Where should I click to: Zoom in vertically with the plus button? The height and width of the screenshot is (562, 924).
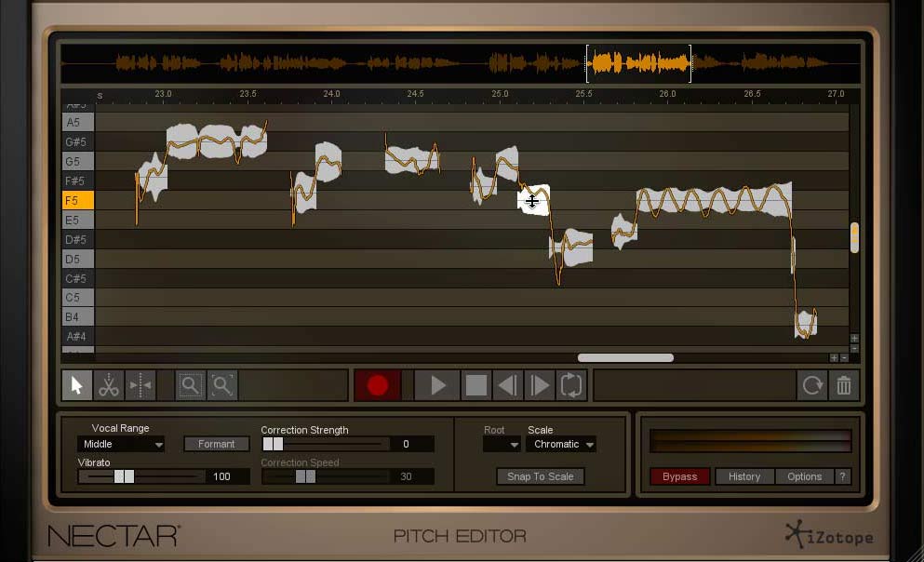(854, 338)
